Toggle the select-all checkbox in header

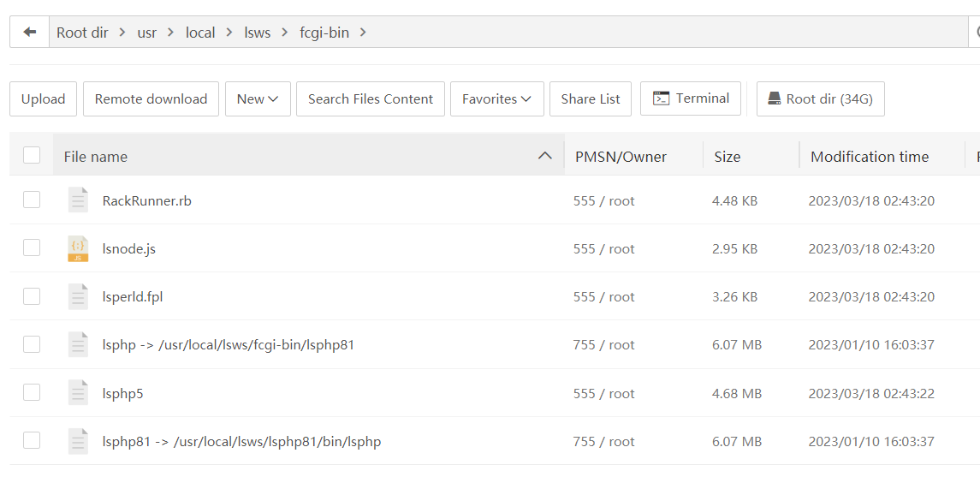point(32,156)
